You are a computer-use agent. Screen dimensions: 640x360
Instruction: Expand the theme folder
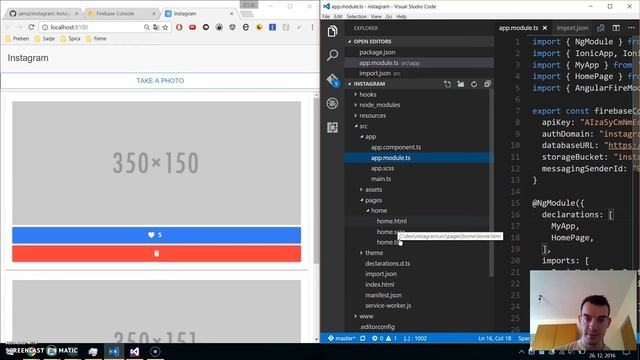373,253
